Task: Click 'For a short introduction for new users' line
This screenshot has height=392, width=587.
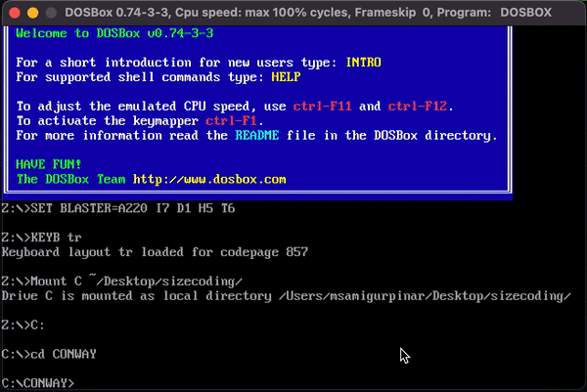Action: tap(199, 63)
